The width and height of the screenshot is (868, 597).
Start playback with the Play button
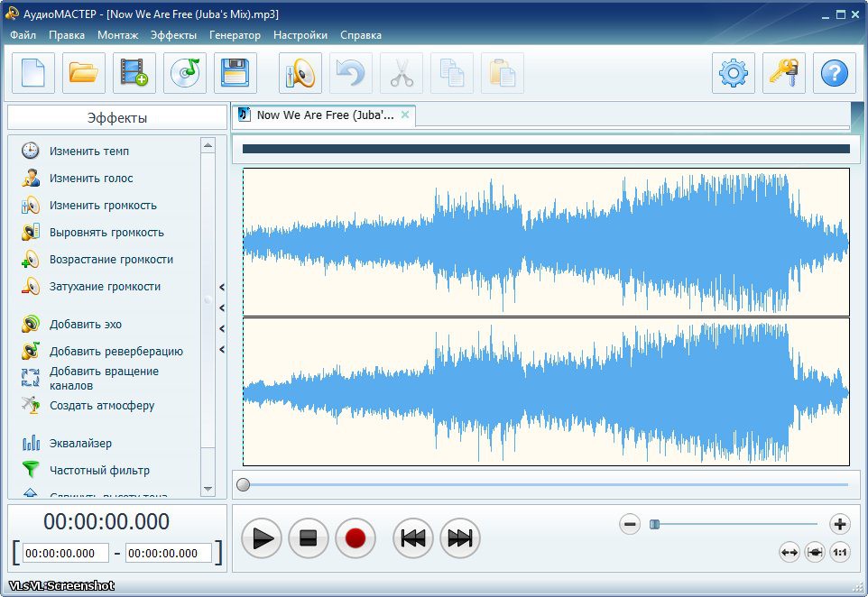(x=262, y=537)
